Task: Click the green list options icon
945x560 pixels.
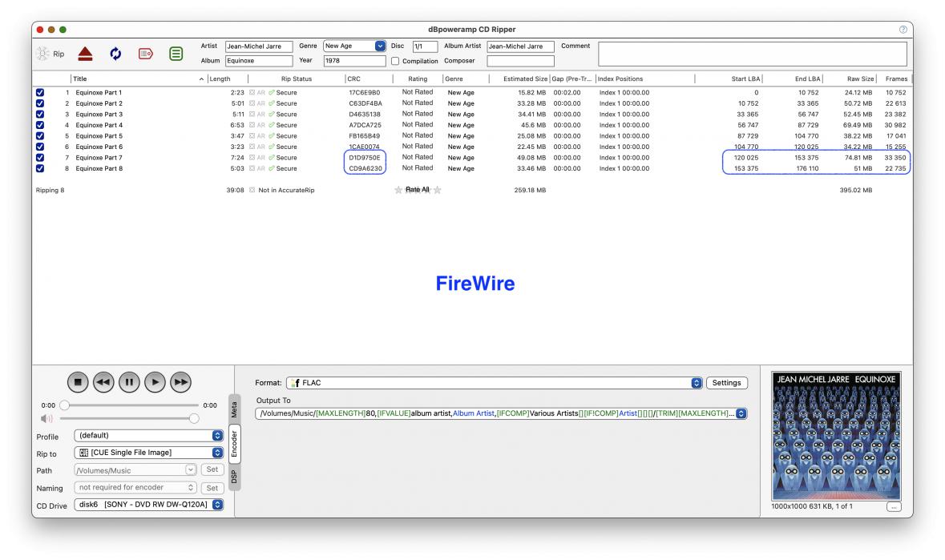Action: coord(176,54)
